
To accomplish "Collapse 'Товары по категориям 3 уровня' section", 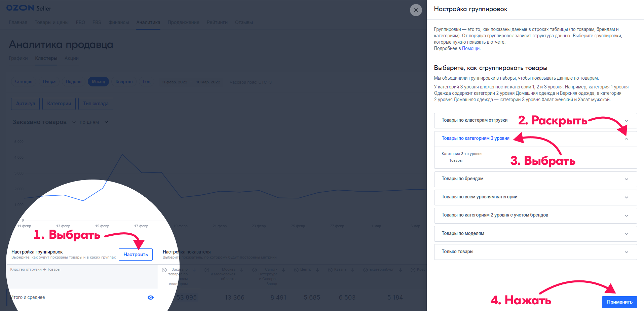I will [x=626, y=139].
